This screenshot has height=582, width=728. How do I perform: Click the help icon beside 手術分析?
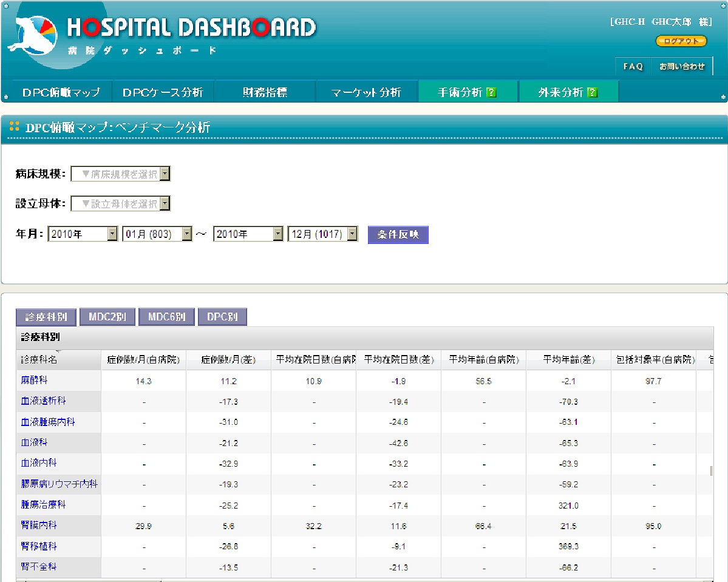click(491, 92)
